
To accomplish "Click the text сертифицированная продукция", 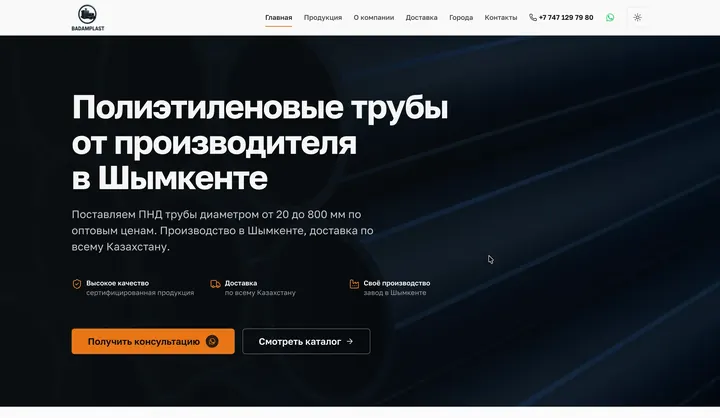I will pos(140,293).
